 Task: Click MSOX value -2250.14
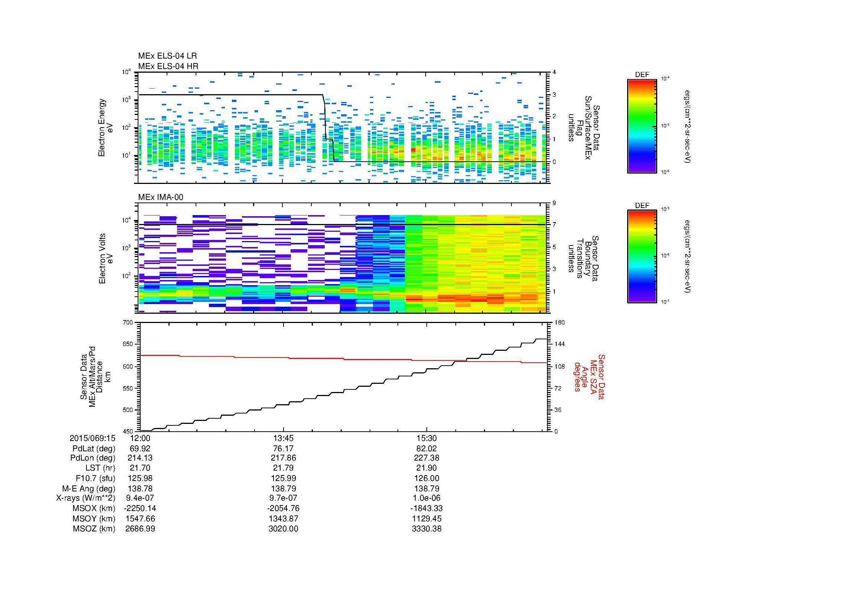click(x=140, y=508)
